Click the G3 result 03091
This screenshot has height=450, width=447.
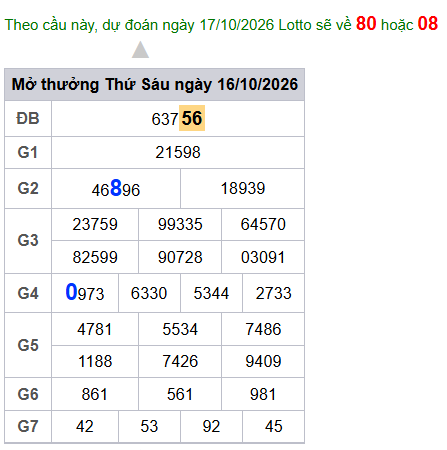pyautogui.click(x=263, y=257)
